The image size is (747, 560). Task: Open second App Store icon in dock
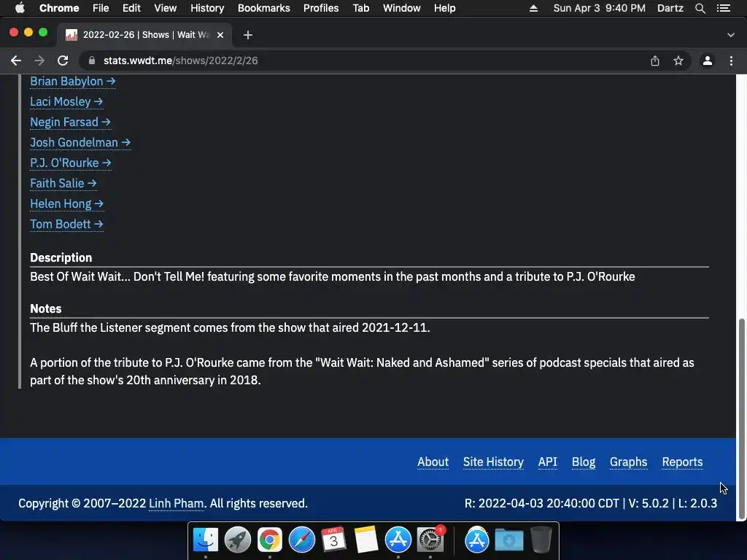(x=477, y=540)
